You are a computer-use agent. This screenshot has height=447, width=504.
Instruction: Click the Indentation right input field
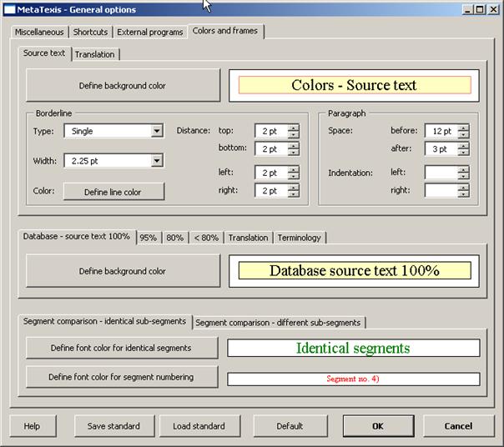[x=441, y=191]
